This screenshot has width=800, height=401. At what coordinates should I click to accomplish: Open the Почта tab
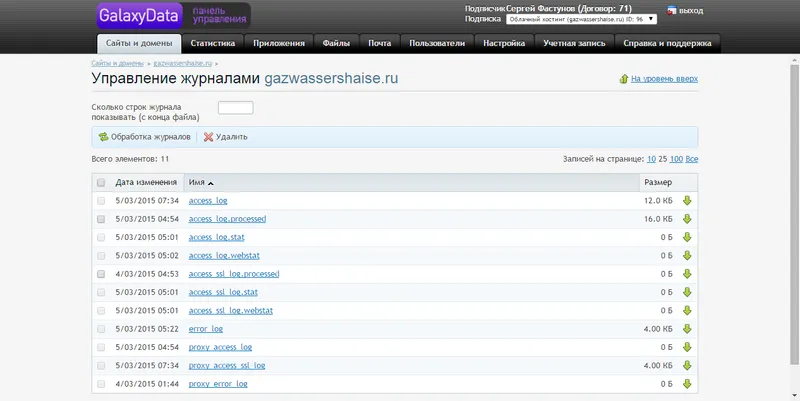pyautogui.click(x=380, y=43)
